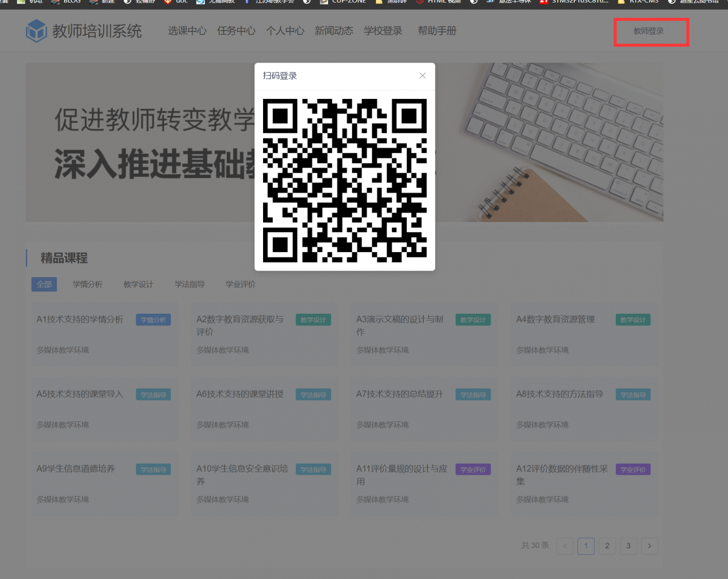
Task: Click 多媒体教学环境 under course A1
Action: [x=63, y=350]
